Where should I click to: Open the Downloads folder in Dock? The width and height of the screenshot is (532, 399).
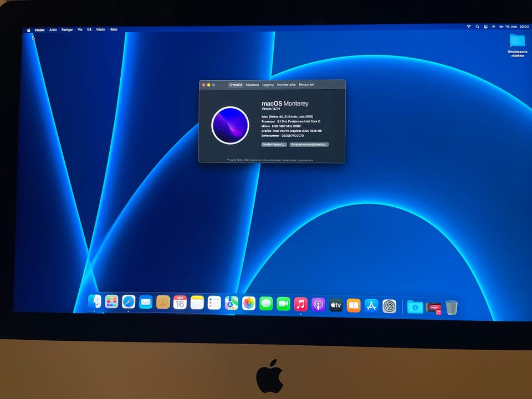pos(415,307)
